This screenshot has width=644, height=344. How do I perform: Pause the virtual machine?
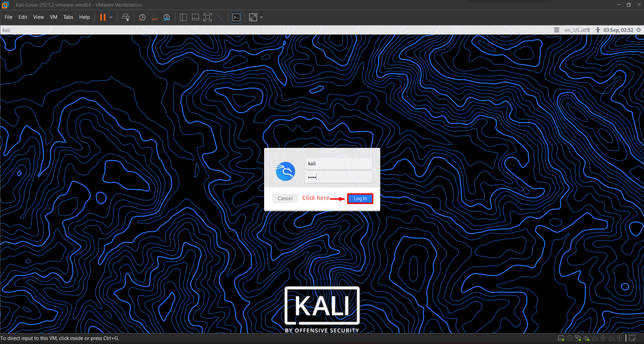coord(103,17)
